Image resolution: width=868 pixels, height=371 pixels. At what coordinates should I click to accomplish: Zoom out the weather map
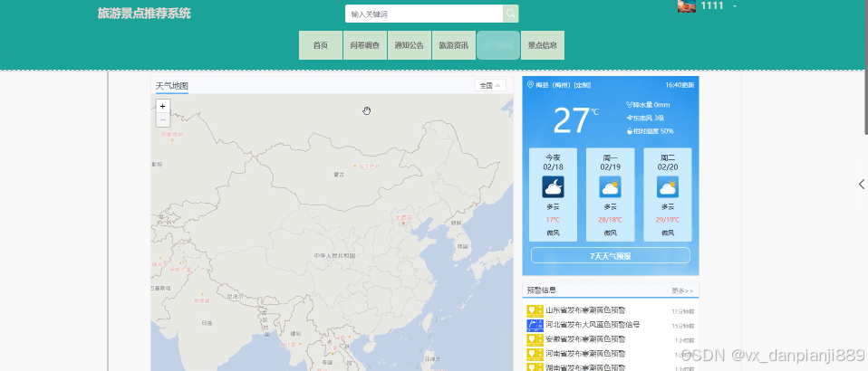[x=163, y=120]
